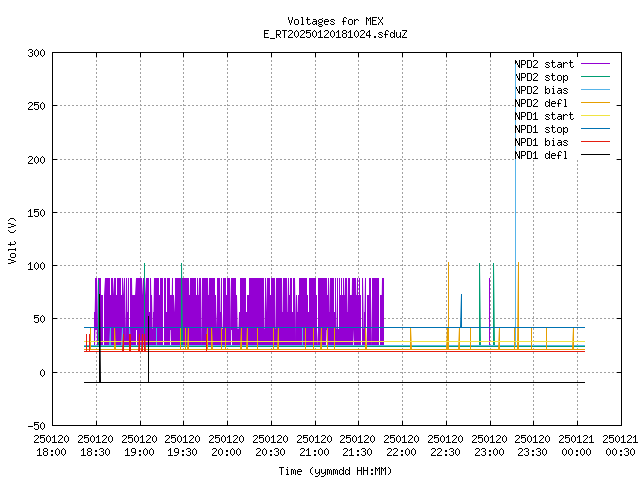
Task: Click the x-axis tick label 250121 00:30
Action: click(620, 446)
